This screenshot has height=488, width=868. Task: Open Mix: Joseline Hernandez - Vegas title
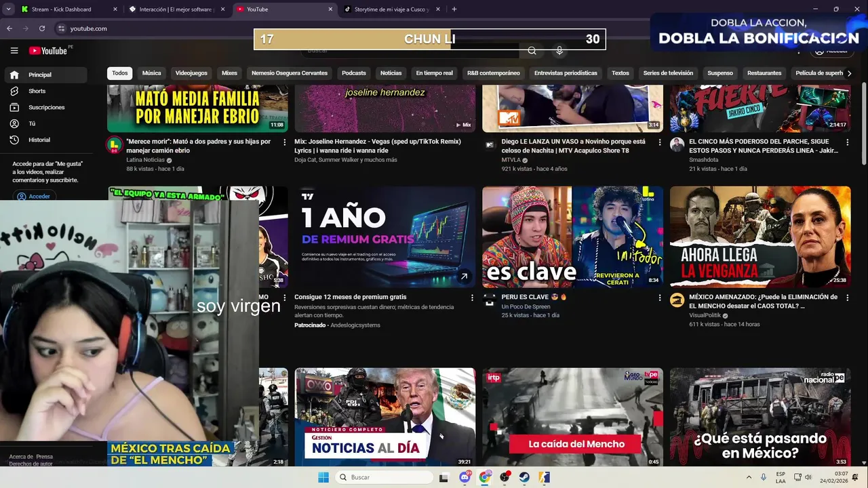[378, 146]
